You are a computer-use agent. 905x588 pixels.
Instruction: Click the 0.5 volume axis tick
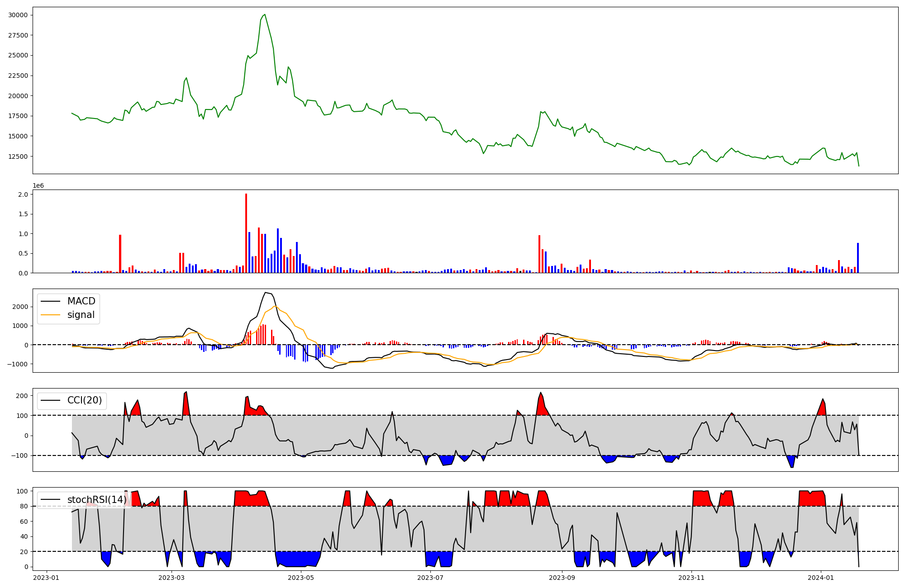coord(23,253)
